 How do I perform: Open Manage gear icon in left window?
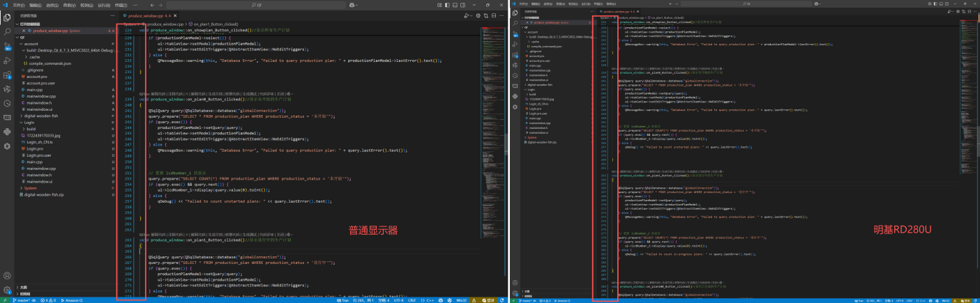tap(7, 290)
